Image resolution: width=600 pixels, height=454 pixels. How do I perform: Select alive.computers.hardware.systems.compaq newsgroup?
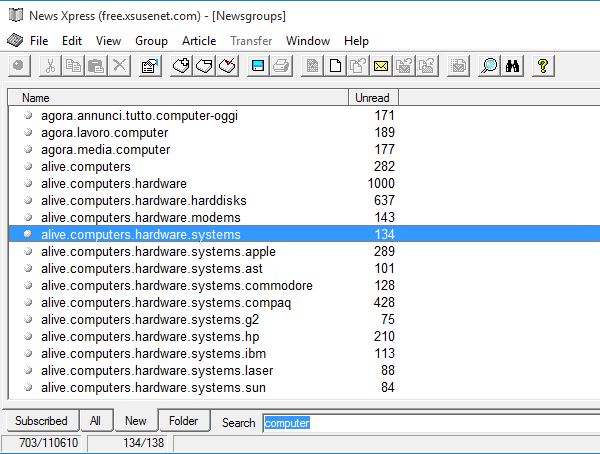[x=304, y=302]
